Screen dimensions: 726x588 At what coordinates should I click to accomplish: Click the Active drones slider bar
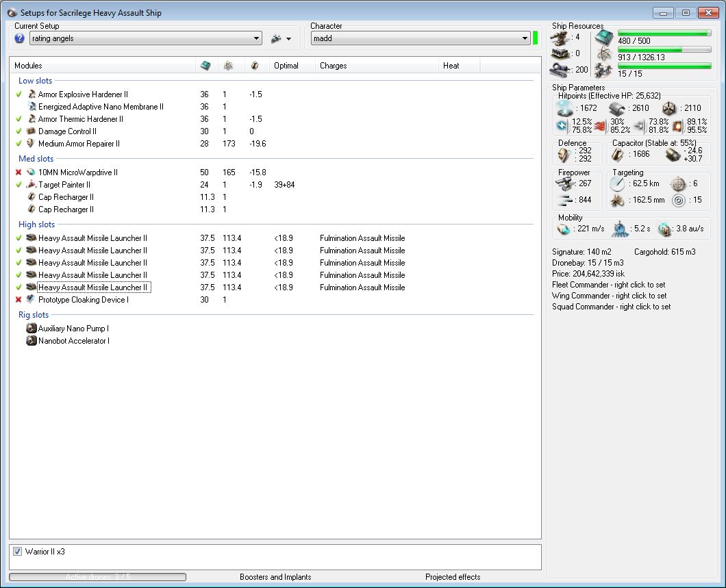97,577
